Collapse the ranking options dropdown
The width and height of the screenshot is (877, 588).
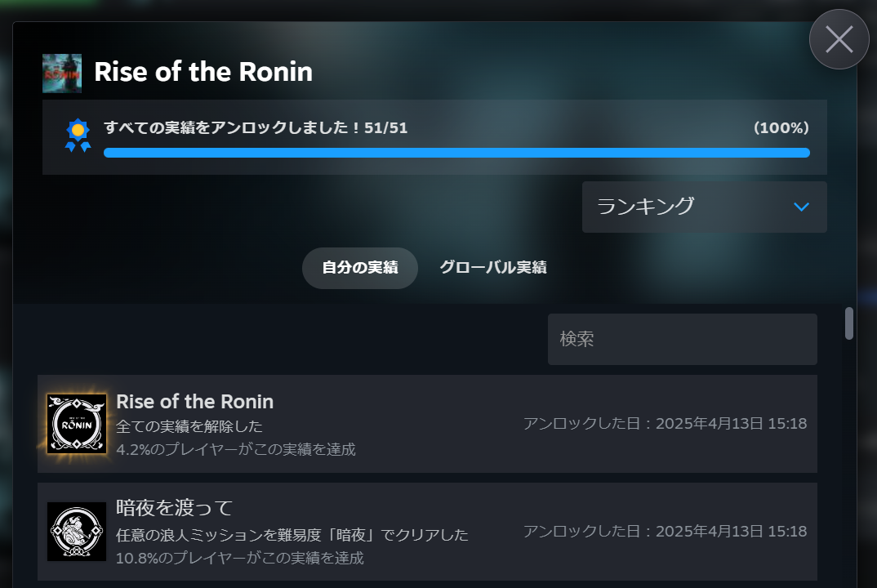(x=704, y=207)
